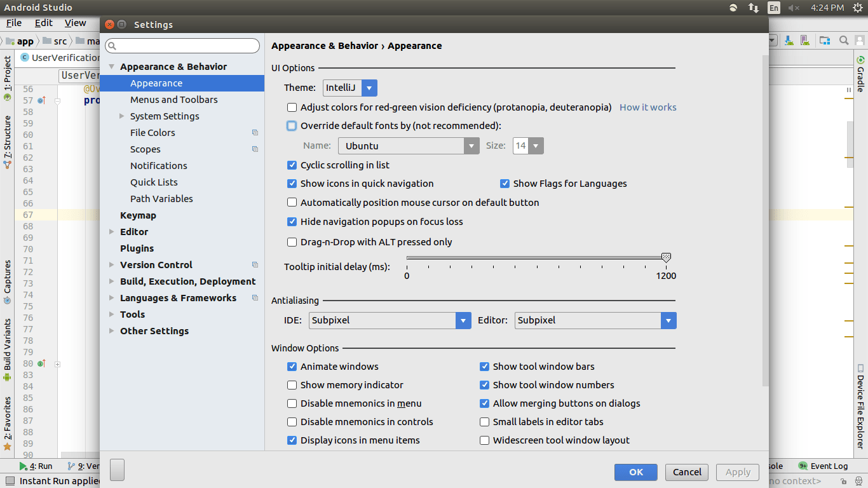Open the font Name dropdown showing Ubuntu
The width and height of the screenshot is (868, 488).
pos(409,146)
